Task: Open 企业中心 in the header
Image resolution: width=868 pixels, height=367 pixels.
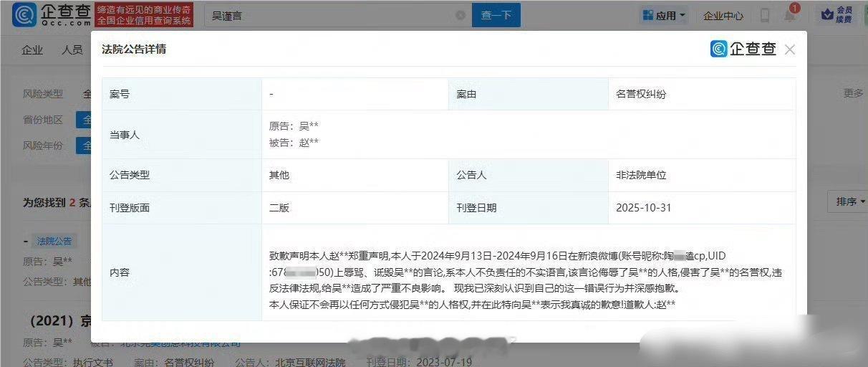Action: [723, 16]
